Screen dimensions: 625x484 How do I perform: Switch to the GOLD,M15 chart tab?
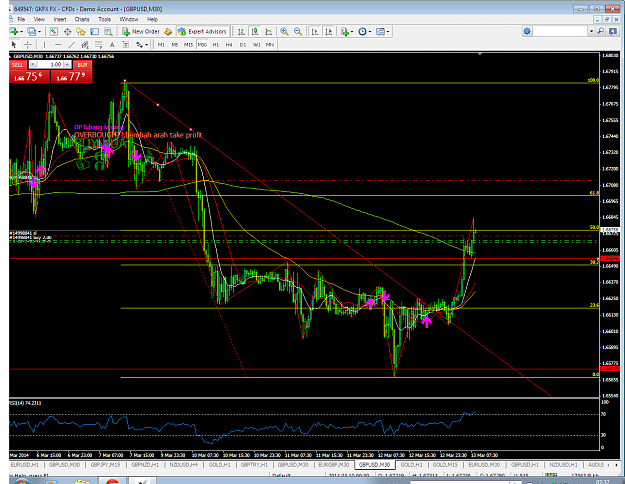[x=445, y=465]
